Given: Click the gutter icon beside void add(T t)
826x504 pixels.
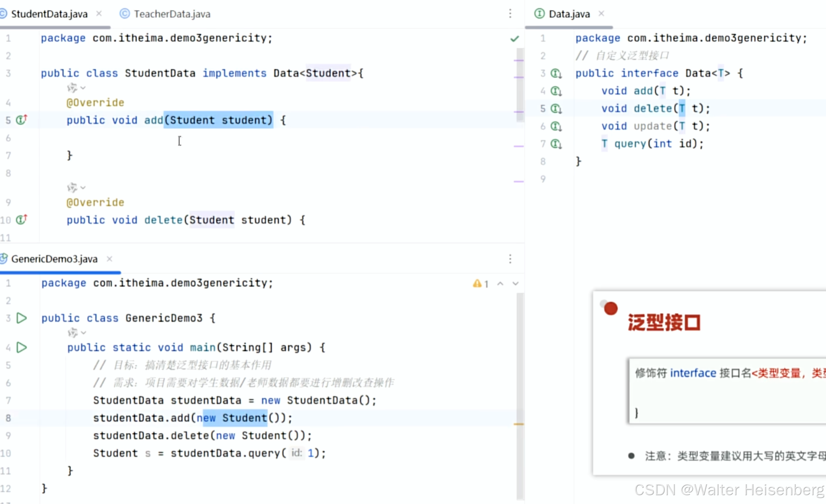Looking at the screenshot, I should [556, 91].
